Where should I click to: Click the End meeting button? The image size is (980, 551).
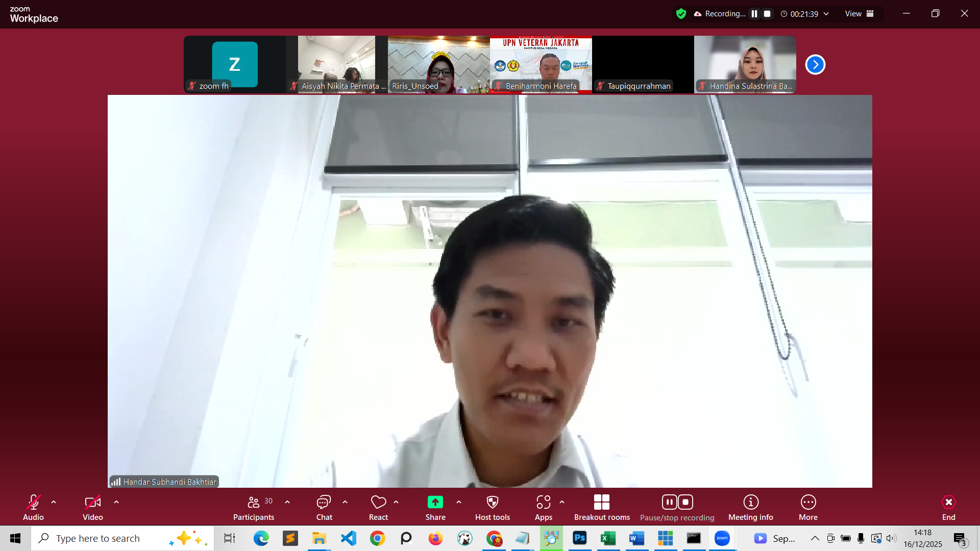pos(948,508)
